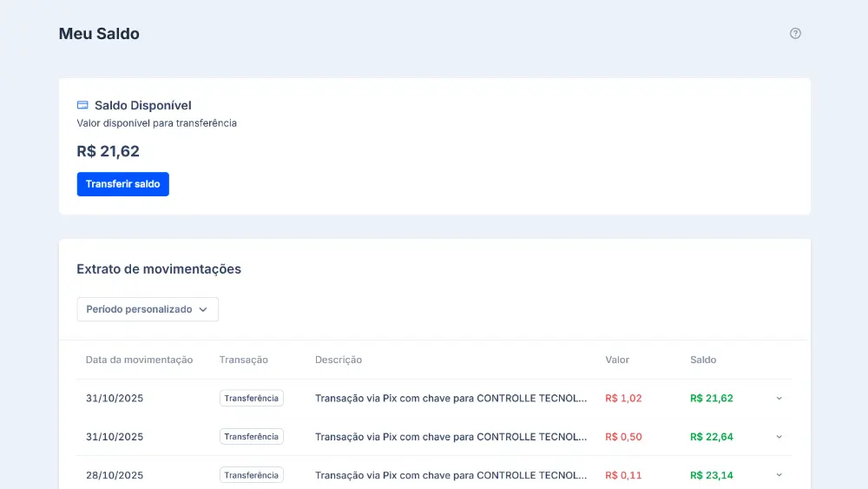
Task: Expand the row with value R$ 1,02
Action: point(779,398)
